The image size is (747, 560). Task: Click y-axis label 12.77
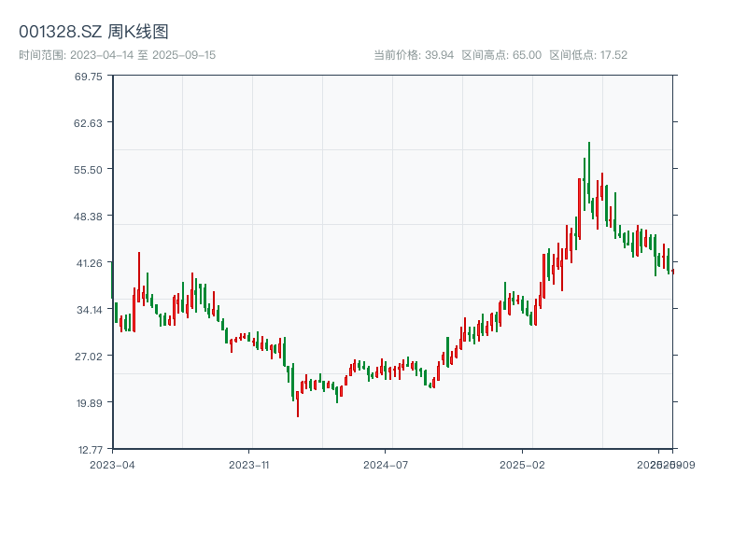[x=90, y=450]
